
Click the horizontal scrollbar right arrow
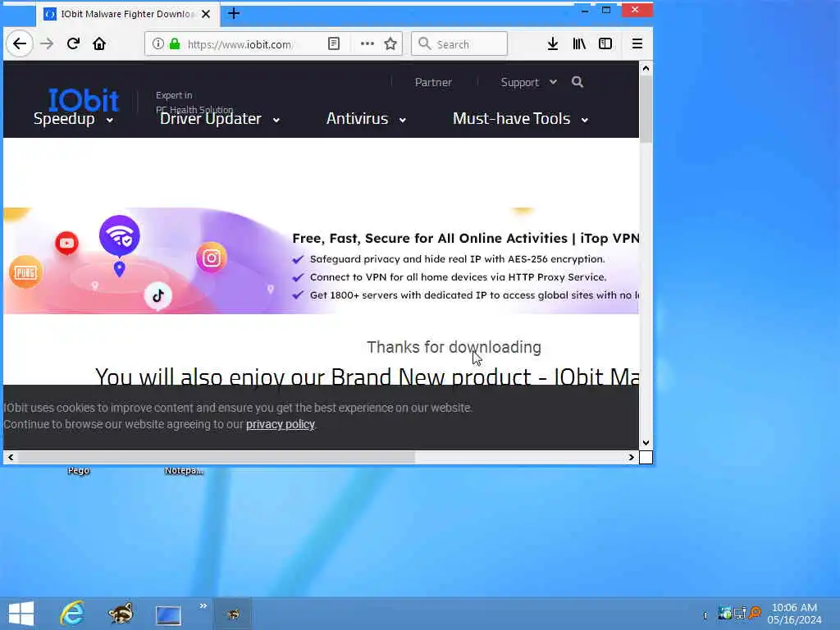point(631,458)
